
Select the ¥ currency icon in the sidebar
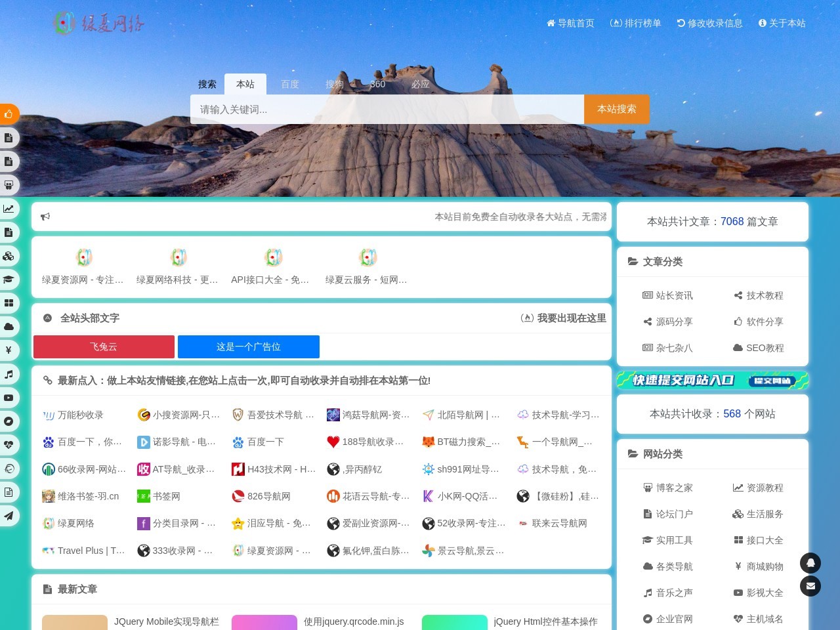coord(9,350)
